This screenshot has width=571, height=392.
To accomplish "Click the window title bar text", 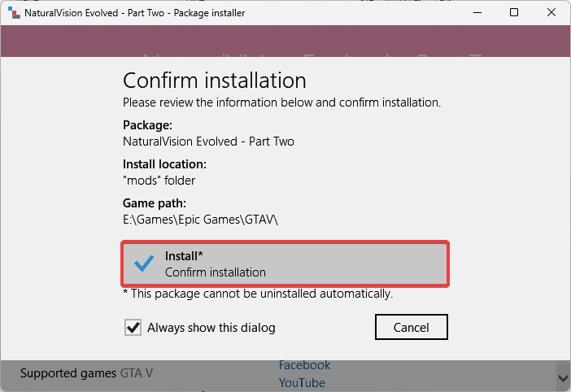I will 135,13.
